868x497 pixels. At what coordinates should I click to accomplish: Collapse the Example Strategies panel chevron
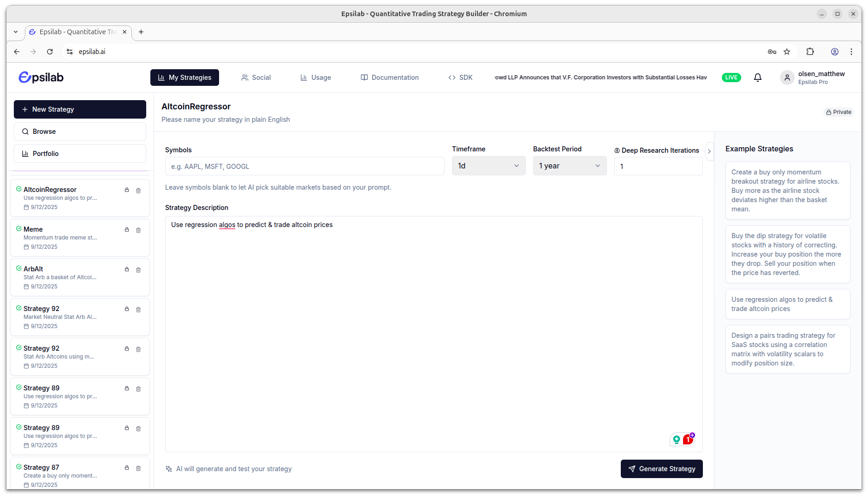(709, 151)
